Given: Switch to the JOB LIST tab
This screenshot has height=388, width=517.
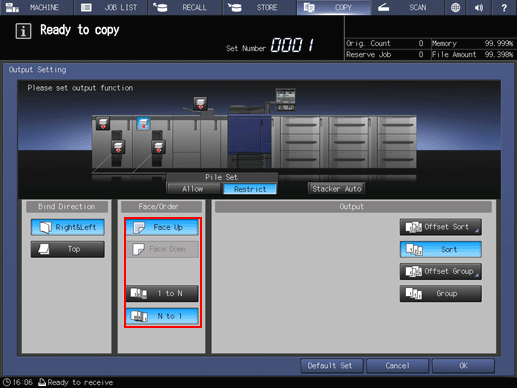Looking at the screenshot, I should [111, 7].
